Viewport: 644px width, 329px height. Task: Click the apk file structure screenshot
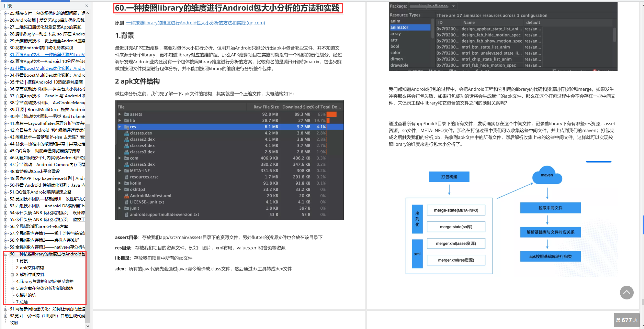tap(229, 160)
